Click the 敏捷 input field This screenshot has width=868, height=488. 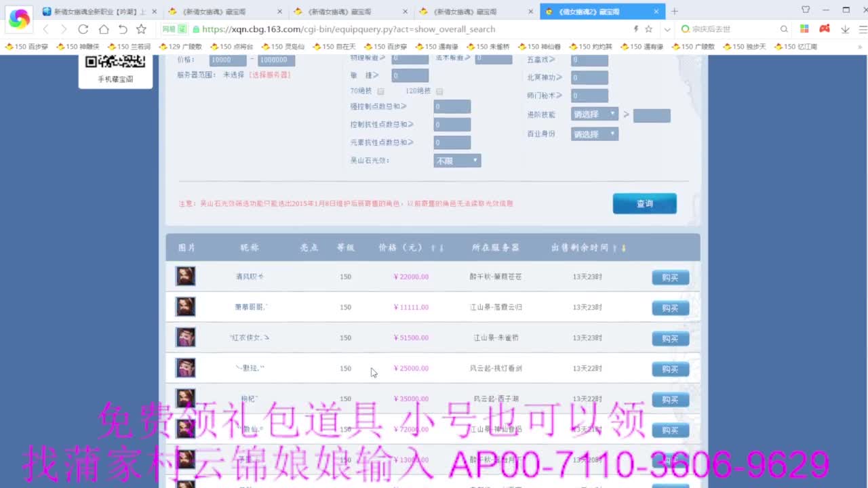pyautogui.click(x=410, y=75)
